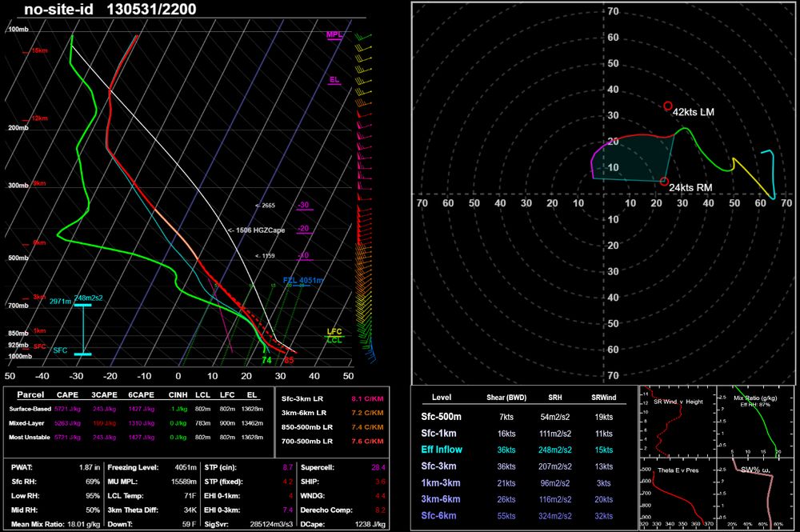Click the STP (cin) label

tap(221, 467)
